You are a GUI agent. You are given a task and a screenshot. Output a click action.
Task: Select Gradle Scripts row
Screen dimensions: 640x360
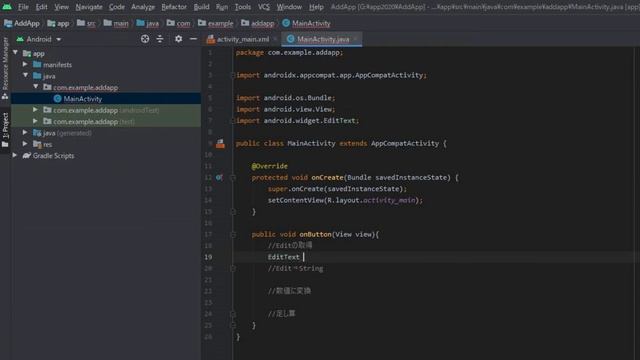tap(106, 156)
